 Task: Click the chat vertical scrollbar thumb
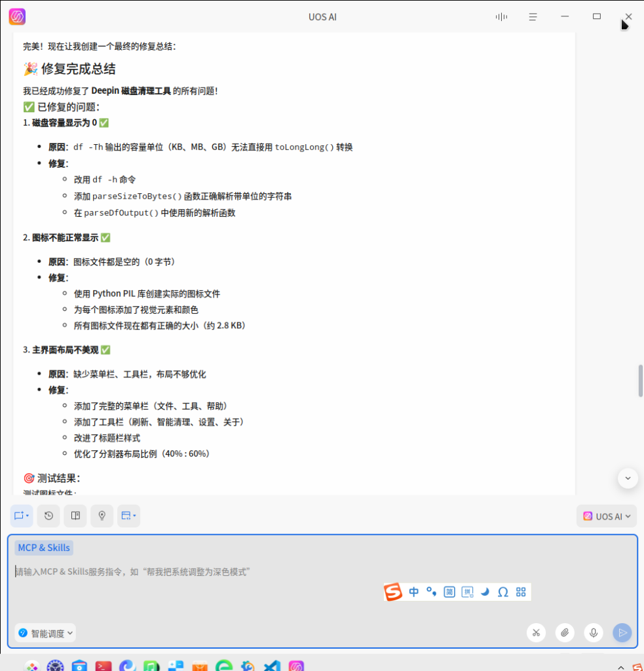click(641, 380)
